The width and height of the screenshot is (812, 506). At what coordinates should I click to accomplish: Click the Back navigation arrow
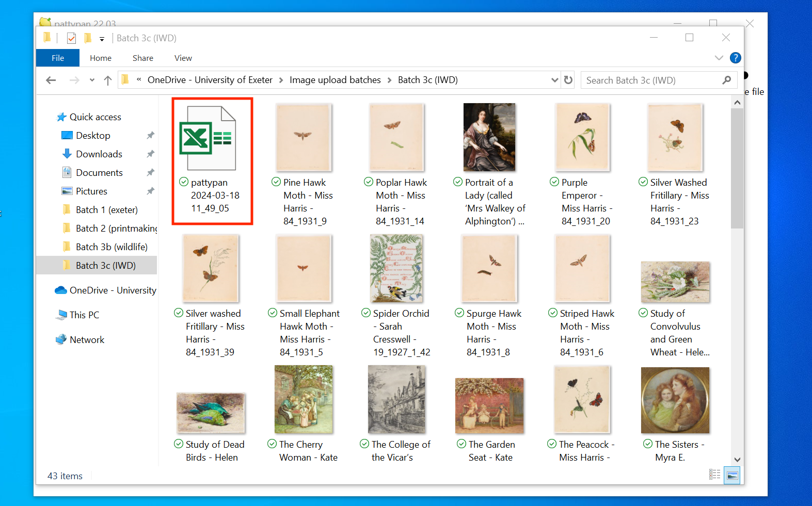click(51, 80)
